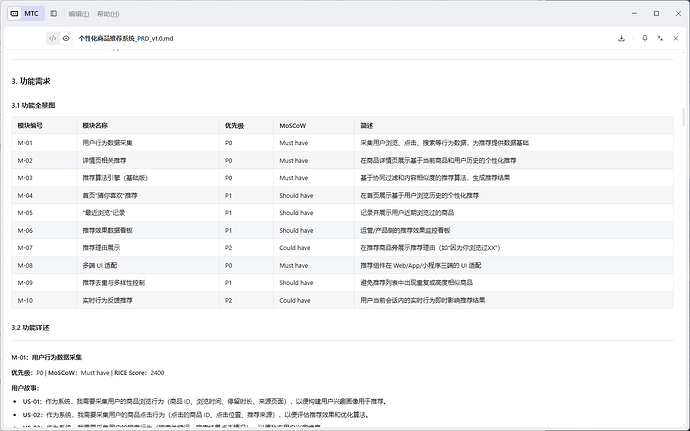Click the vertical scrollbar thumb
This screenshot has height=431, width=690.
(x=683, y=117)
